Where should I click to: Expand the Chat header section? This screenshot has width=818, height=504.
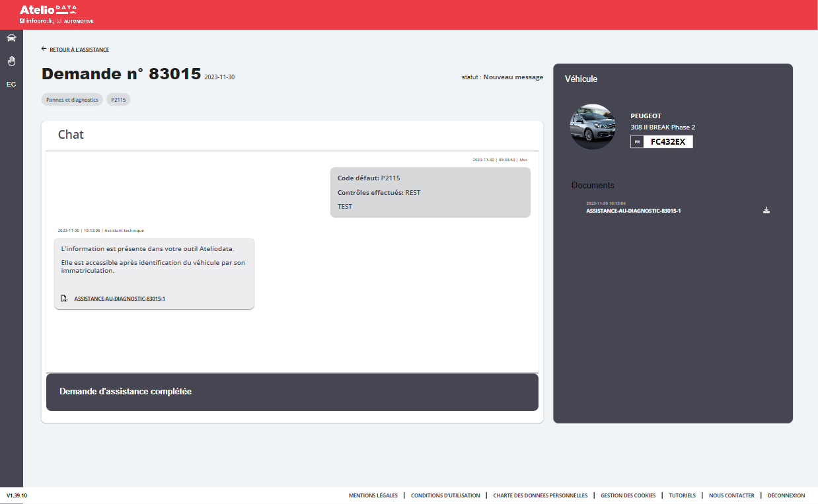71,134
